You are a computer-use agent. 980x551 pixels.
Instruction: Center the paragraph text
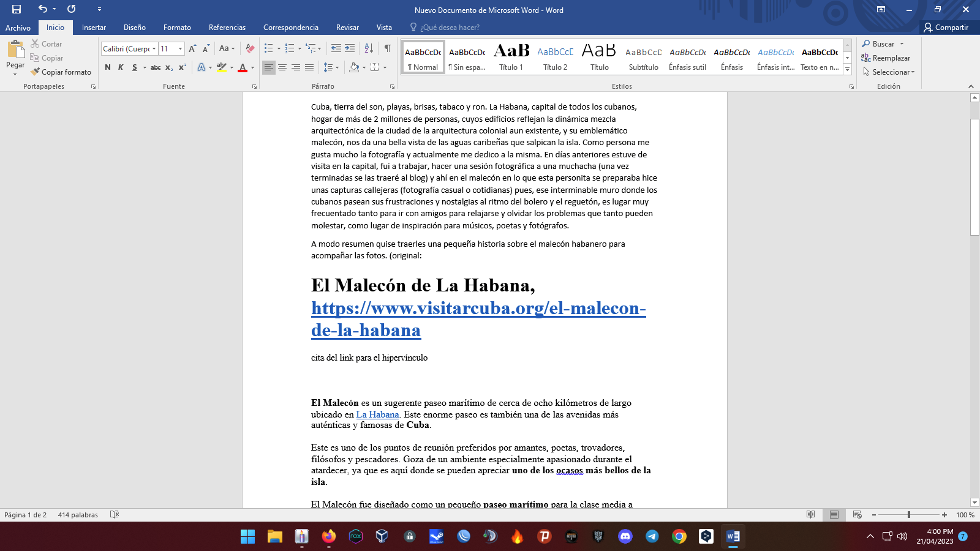(x=282, y=67)
